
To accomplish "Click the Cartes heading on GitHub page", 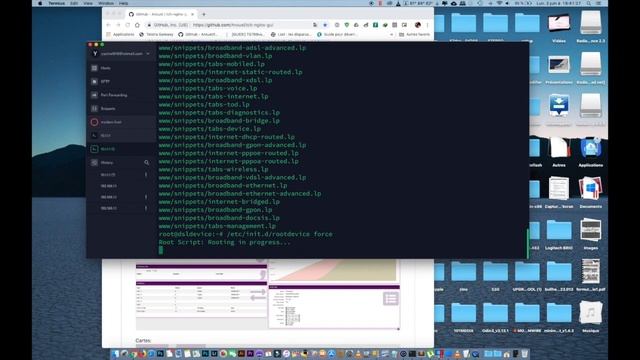I will 143,340.
